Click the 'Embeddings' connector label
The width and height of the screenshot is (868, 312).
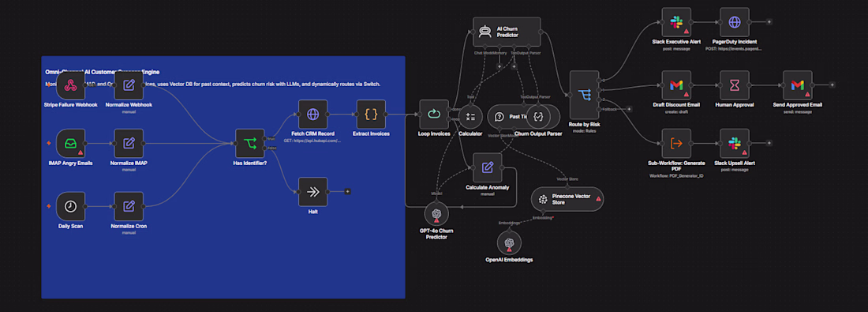509,223
